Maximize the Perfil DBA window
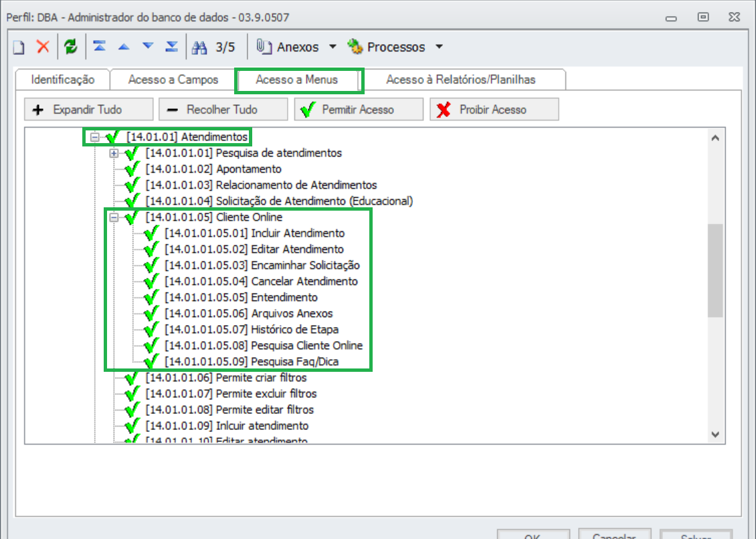Image resolution: width=756 pixels, height=539 pixels. (x=703, y=17)
